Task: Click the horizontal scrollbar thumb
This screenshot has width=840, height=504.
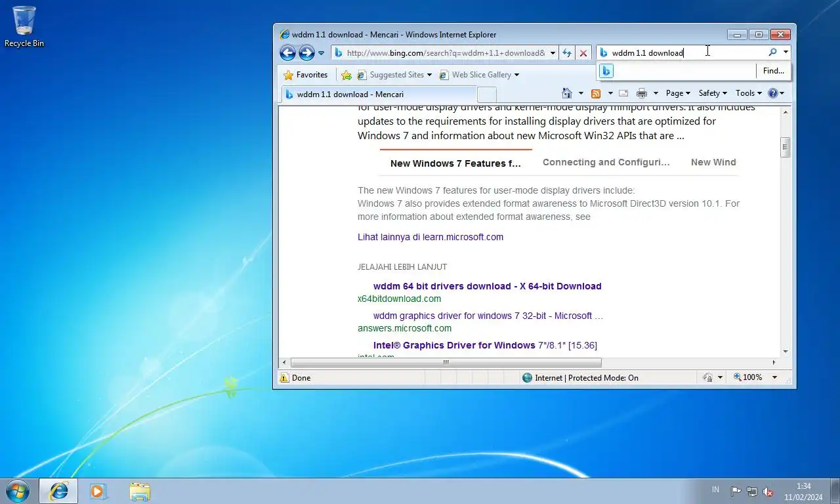Action: (446, 362)
